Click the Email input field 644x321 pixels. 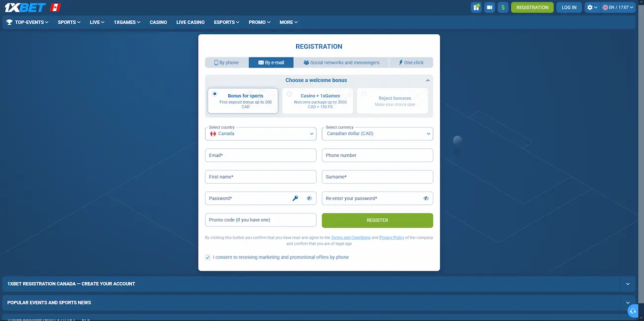click(x=261, y=155)
